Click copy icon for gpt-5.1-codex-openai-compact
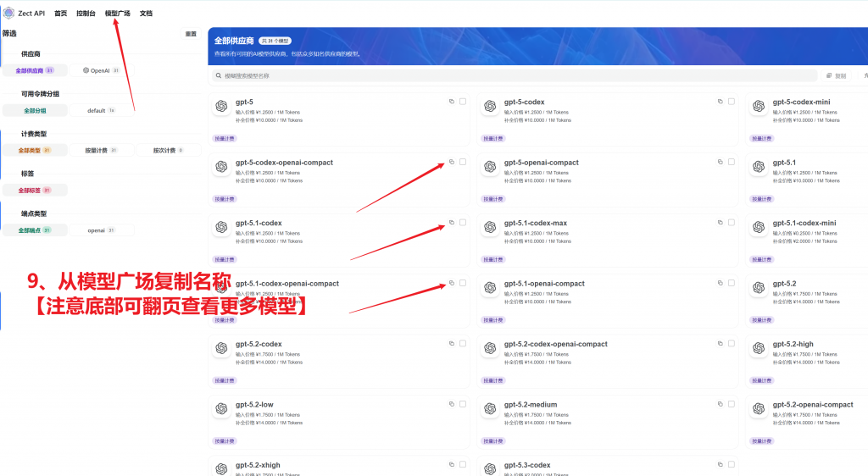 click(452, 283)
